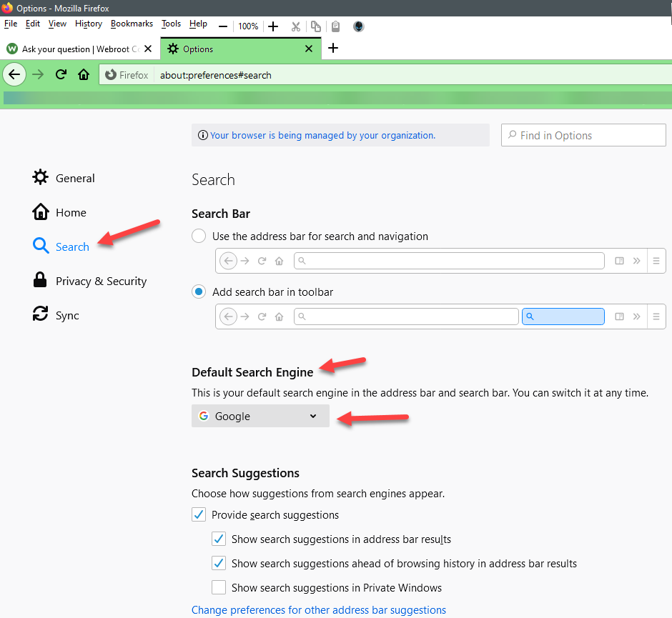Close the Webroot Ask your question tab

click(148, 49)
